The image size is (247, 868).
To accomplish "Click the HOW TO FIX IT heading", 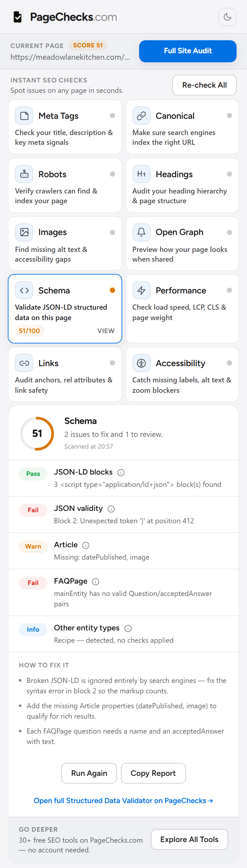I will coord(44,665).
